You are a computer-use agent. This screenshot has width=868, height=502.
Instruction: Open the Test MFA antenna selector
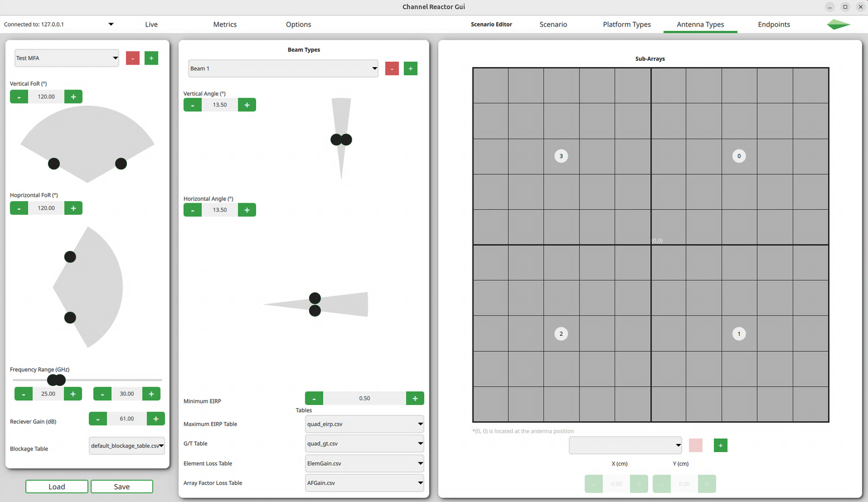click(x=66, y=58)
